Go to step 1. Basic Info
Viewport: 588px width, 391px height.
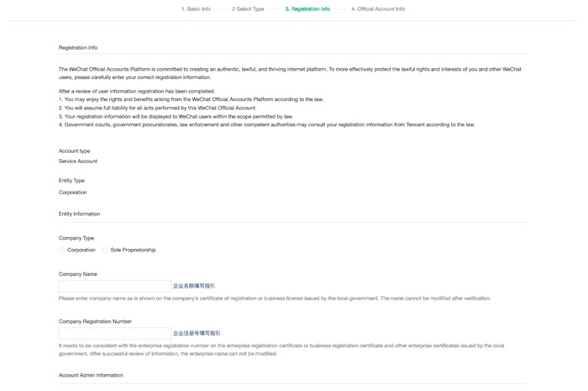196,9
